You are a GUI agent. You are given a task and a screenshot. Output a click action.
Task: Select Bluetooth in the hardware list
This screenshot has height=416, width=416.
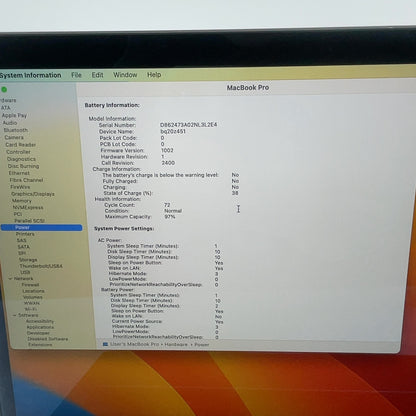click(x=16, y=130)
